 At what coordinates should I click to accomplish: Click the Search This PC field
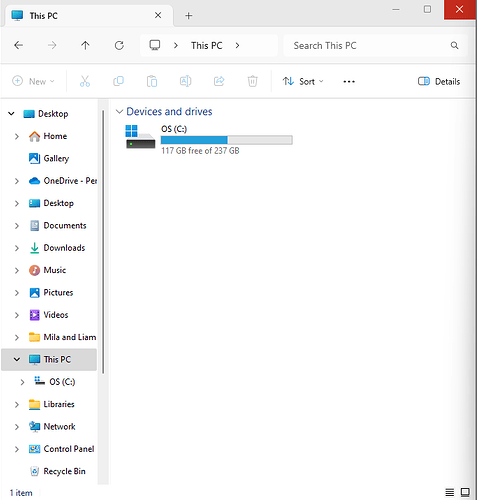(375, 45)
